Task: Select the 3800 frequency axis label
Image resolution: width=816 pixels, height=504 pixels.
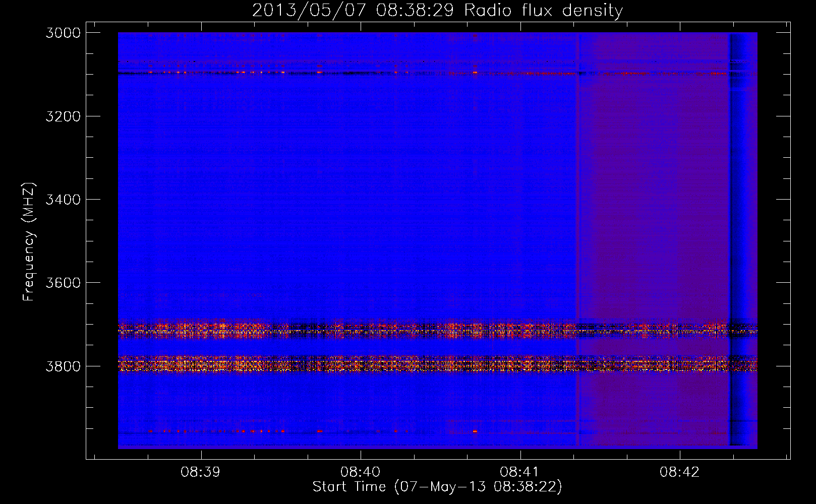Action: tap(63, 366)
